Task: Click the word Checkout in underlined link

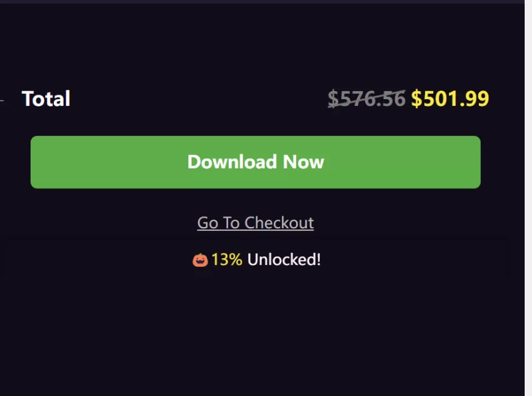Action: [279, 223]
